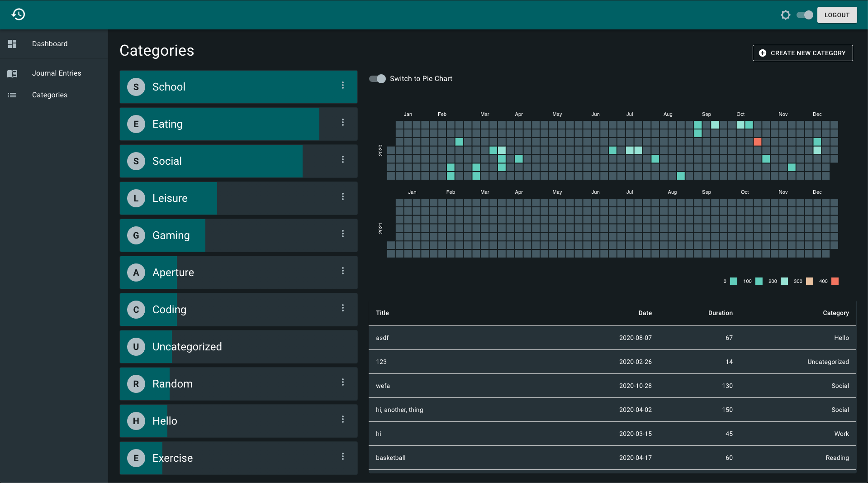This screenshot has width=868, height=483.
Task: Open Eating category three-dot menu
Action: [x=343, y=122]
